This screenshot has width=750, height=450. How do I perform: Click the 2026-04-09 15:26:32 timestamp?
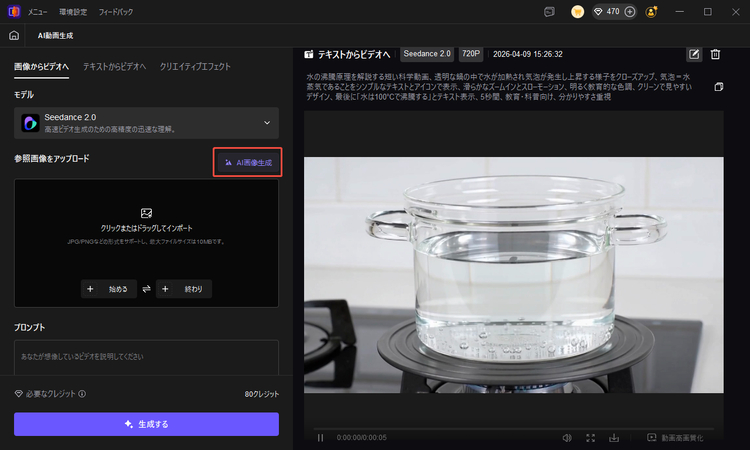[x=528, y=55]
